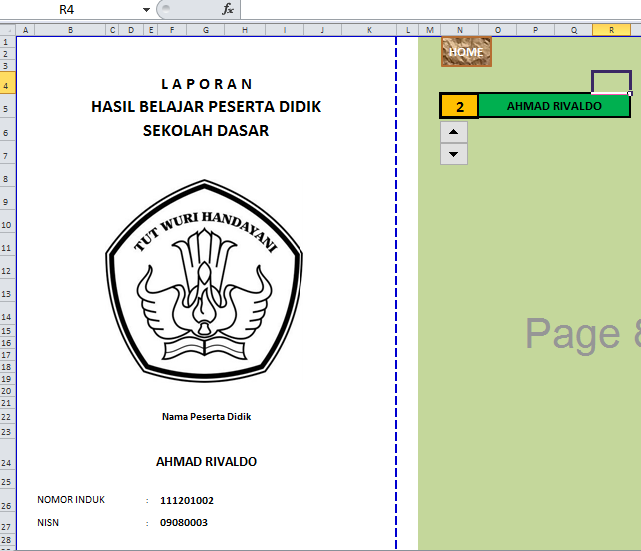Click the Nama Peserta Didik label

(x=206, y=417)
